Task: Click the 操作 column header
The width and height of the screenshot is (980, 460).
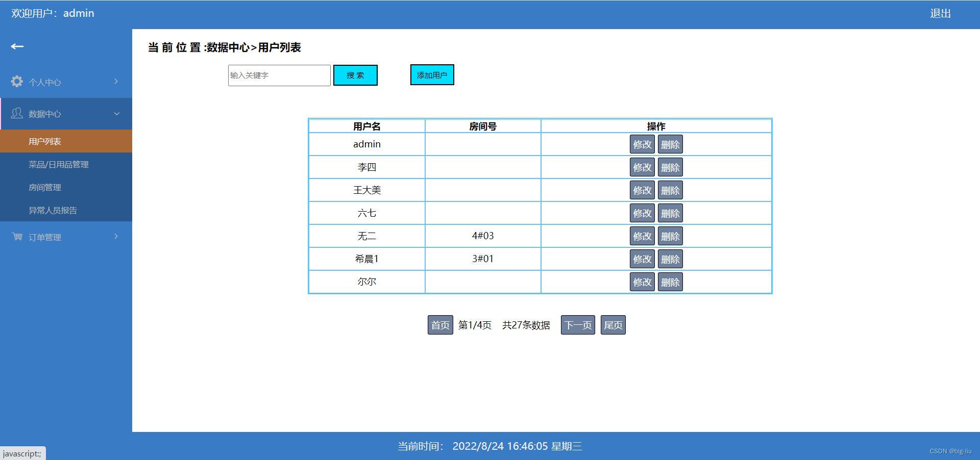Action: pos(656,126)
